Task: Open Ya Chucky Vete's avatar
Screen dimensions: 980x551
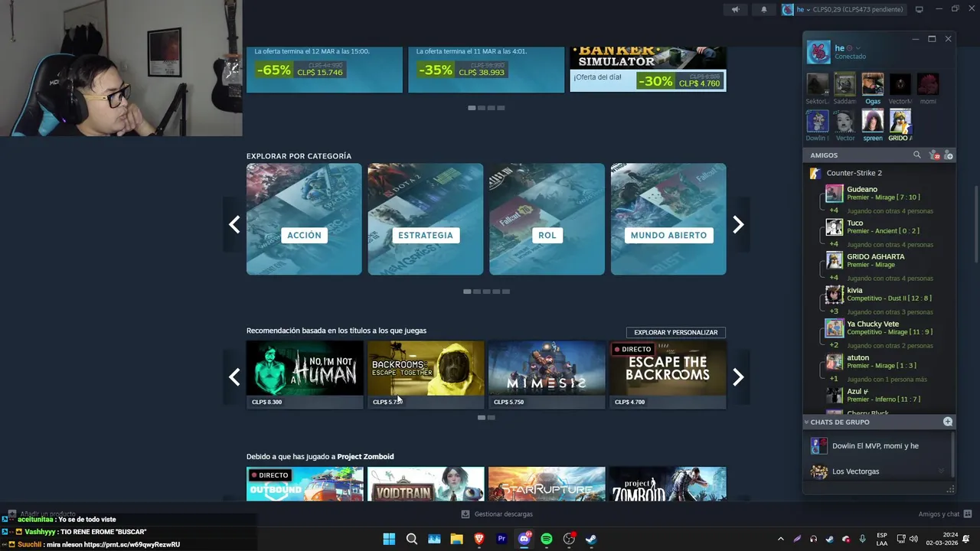Action: [x=835, y=328]
